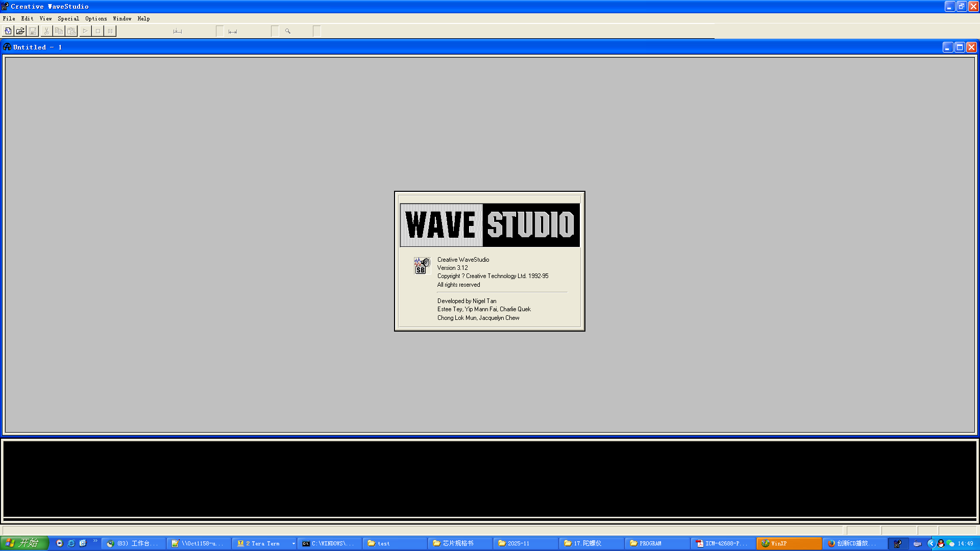Open the Help menu
This screenshot has height=551, width=980.
point(143,18)
